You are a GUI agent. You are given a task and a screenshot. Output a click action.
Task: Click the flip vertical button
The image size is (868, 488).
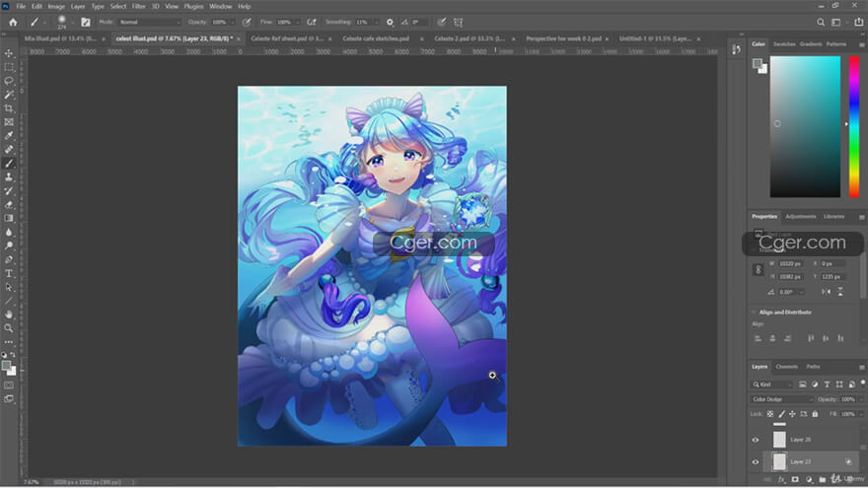pyautogui.click(x=840, y=292)
